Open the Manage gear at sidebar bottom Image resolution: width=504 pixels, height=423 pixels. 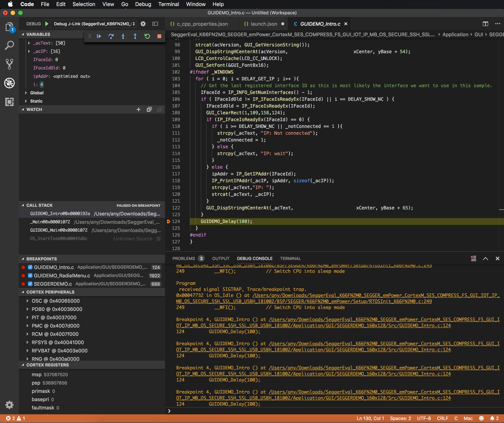point(9,405)
